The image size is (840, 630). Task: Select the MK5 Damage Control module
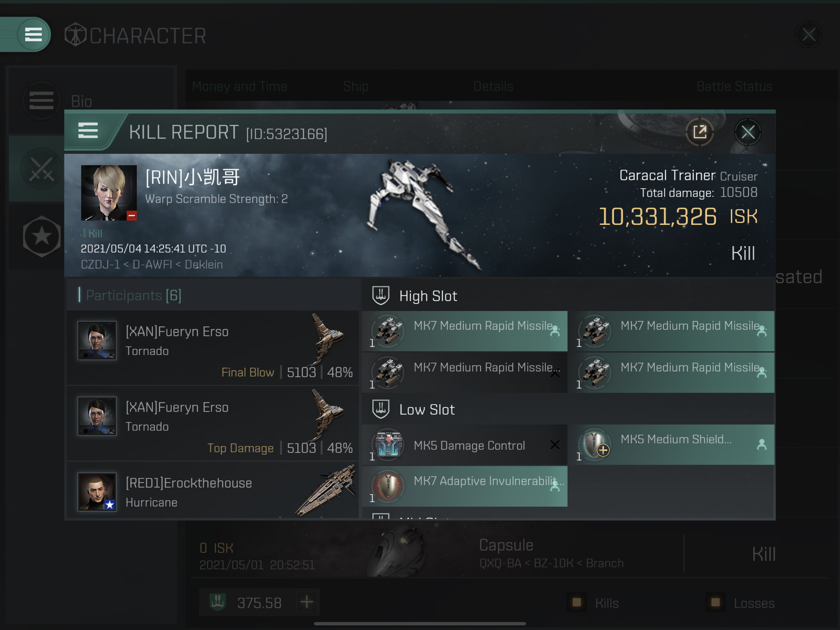coord(465,445)
